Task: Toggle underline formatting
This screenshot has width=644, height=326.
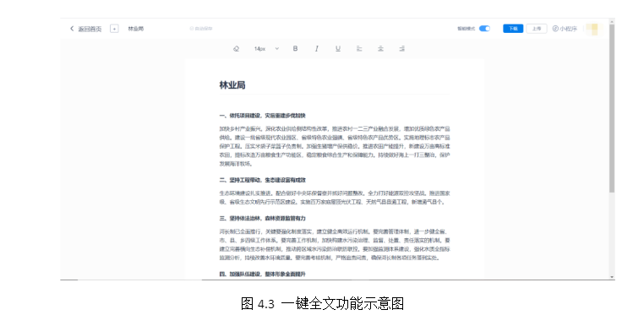Action: tap(337, 48)
